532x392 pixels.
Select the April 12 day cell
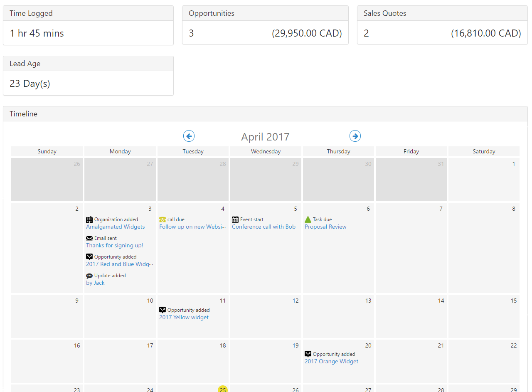[x=266, y=316]
